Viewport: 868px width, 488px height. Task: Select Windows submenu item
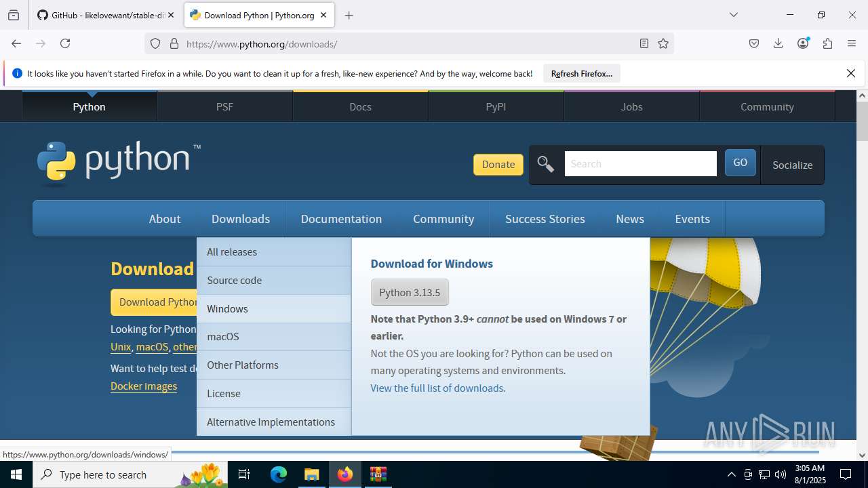(274, 309)
